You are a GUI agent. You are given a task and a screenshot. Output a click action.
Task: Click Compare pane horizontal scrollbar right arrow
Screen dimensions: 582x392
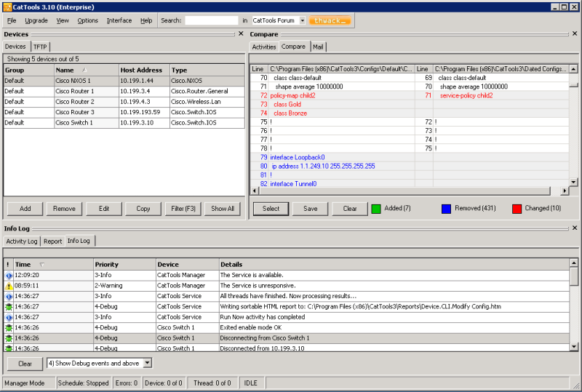coord(565,191)
